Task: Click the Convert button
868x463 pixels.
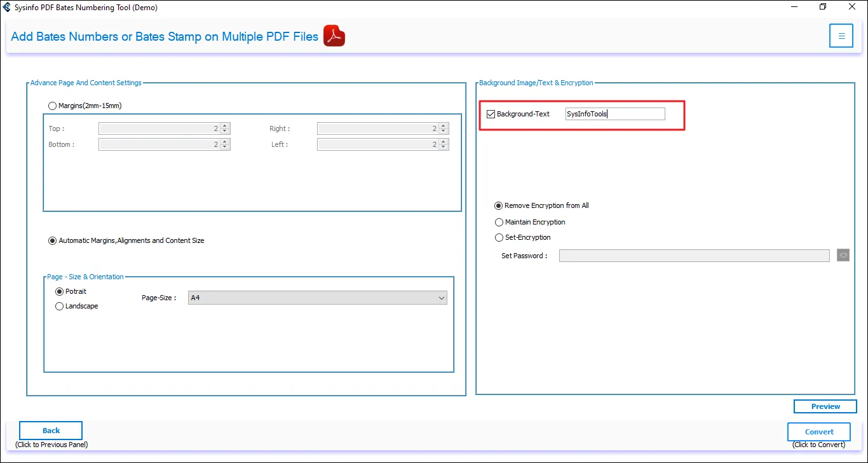Action: (819, 432)
